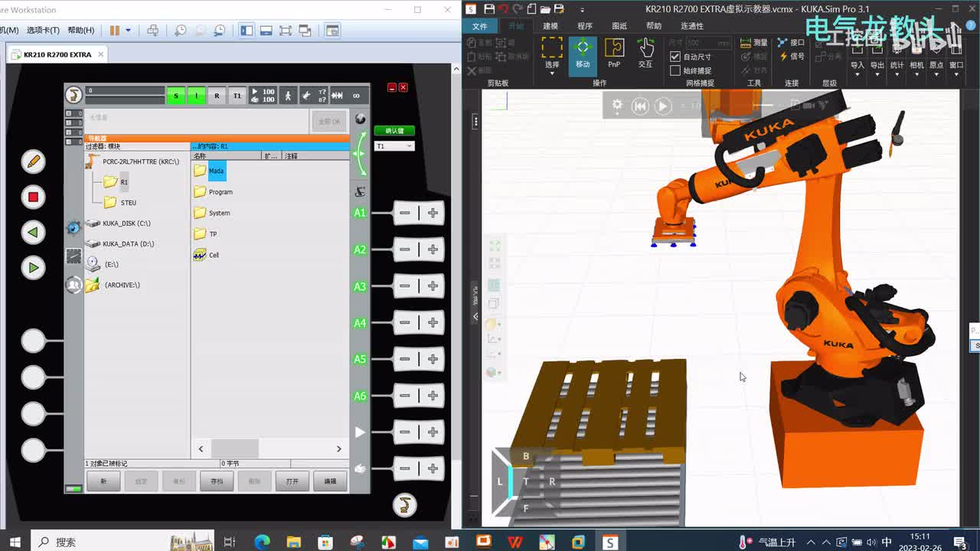Click the Archive softkey in navigator
The height and width of the screenshot is (551, 980).
[x=217, y=481]
